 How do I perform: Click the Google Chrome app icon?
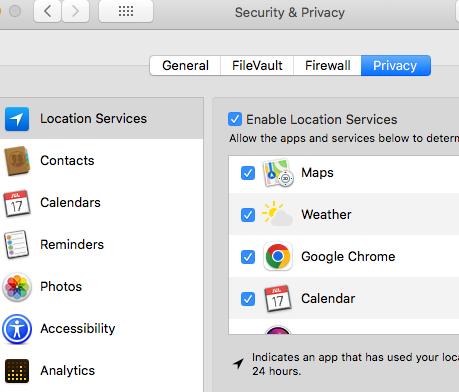(x=278, y=256)
